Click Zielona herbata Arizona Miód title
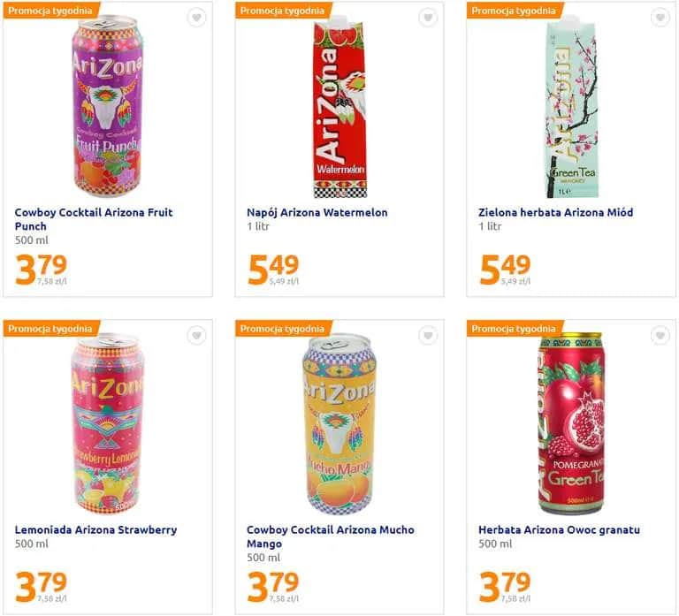The width and height of the screenshot is (679, 616). (555, 212)
